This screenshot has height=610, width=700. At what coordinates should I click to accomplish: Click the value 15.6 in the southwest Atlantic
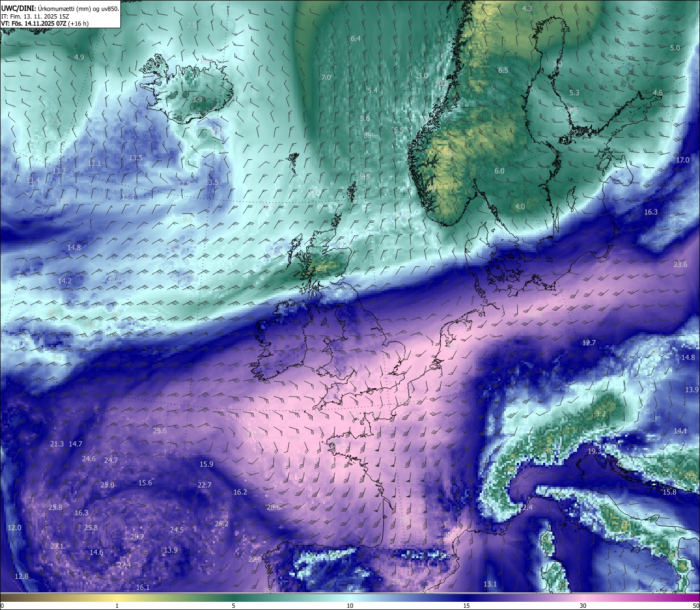tap(145, 483)
